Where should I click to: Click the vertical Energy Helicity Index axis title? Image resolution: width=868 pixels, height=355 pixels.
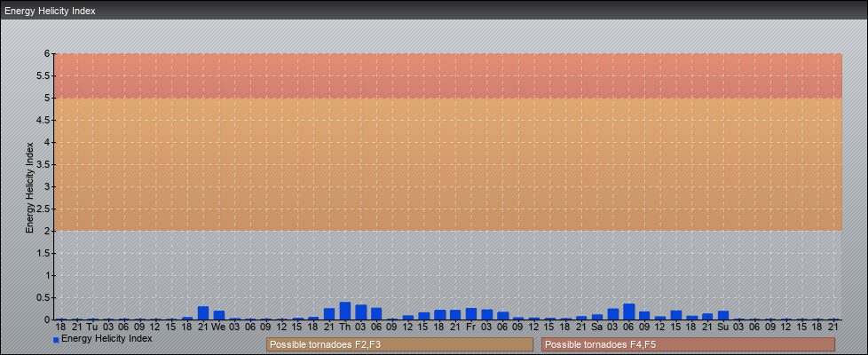30,187
